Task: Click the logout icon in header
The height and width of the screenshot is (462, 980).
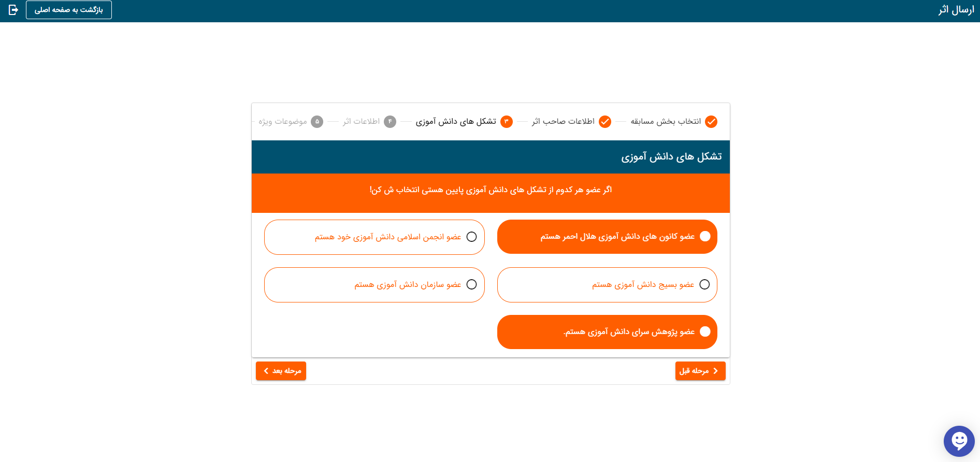Action: 13,10
